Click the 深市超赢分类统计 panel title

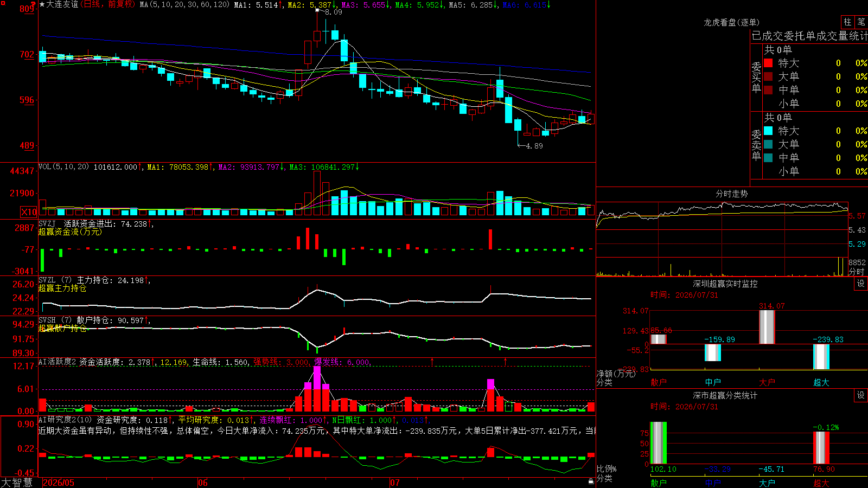click(725, 395)
